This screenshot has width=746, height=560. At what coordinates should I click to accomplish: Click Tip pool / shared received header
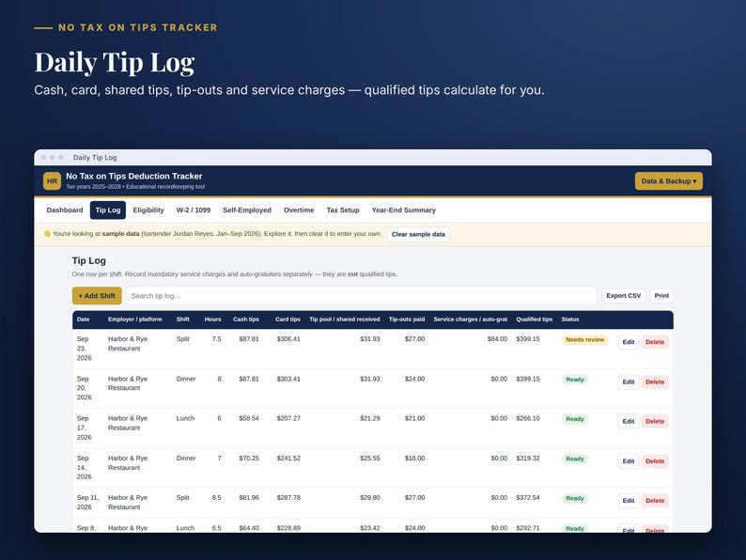pyautogui.click(x=345, y=319)
